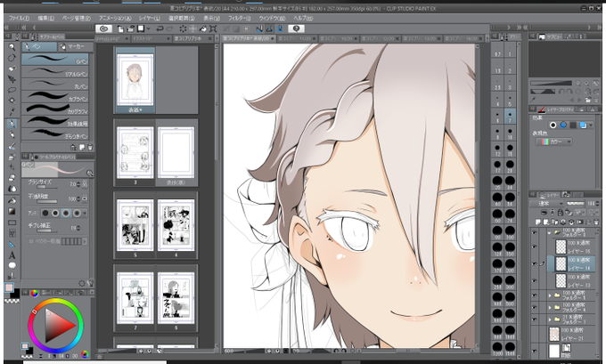Select the Balloon tool
606x364 pixels.
pos(12,265)
